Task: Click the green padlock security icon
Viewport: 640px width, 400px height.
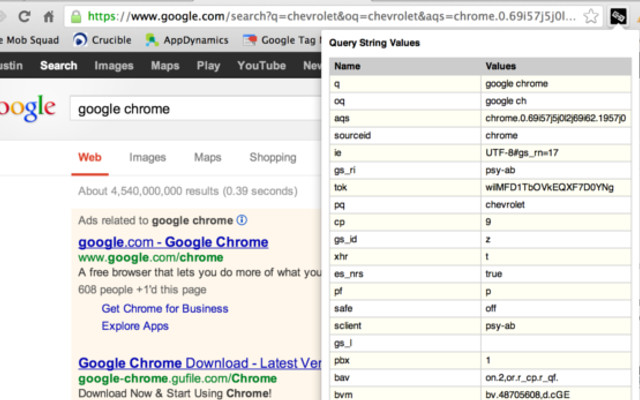Action: click(x=76, y=17)
